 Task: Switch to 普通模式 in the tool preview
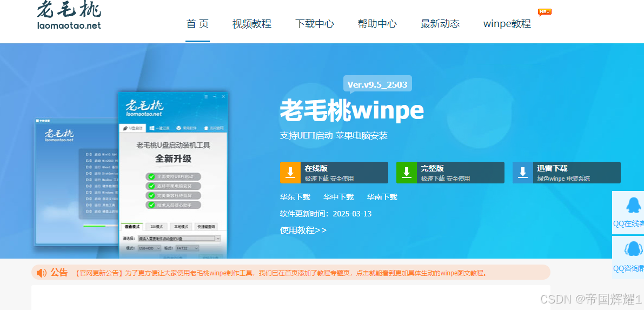pos(132,227)
